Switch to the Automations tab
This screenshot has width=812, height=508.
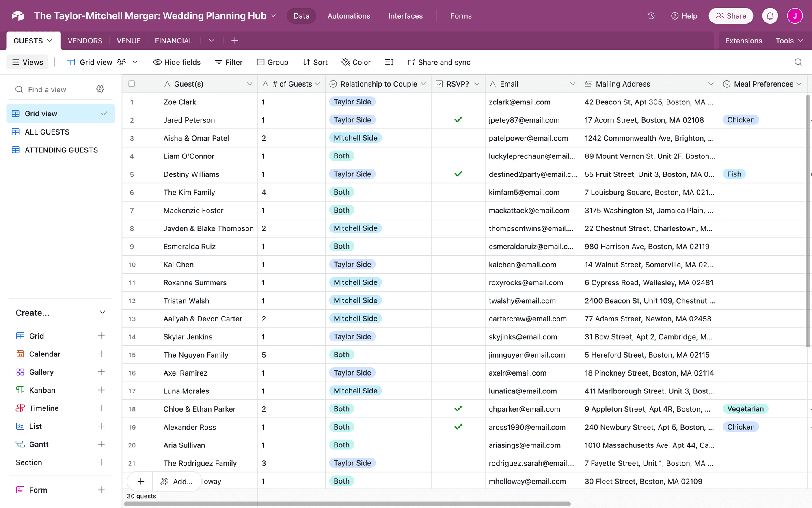348,16
